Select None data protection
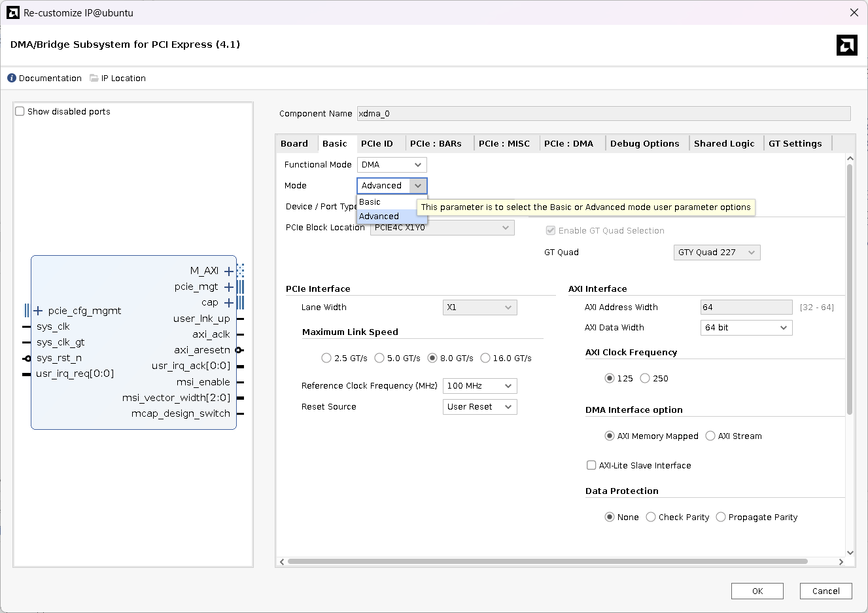This screenshot has height=613, width=868. click(610, 517)
